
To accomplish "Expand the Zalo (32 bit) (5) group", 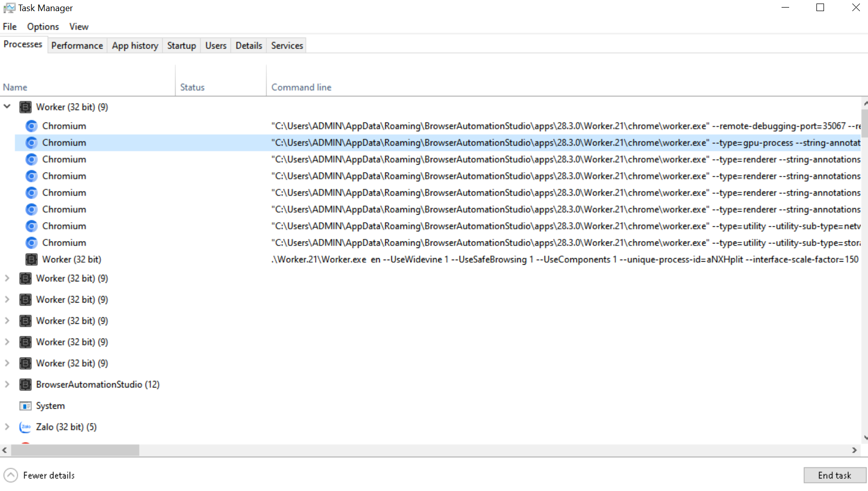I will 7,427.
